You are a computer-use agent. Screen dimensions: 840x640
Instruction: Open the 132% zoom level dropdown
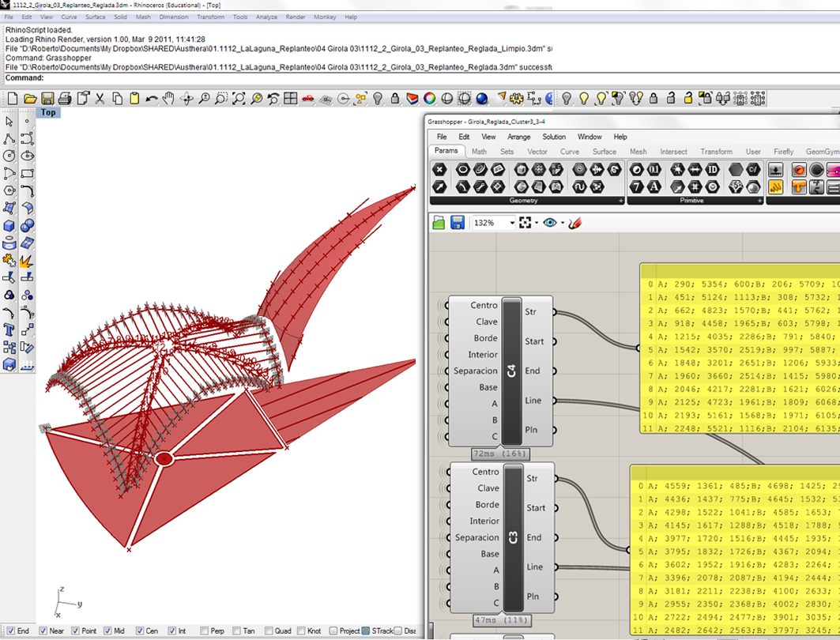pyautogui.click(x=511, y=223)
